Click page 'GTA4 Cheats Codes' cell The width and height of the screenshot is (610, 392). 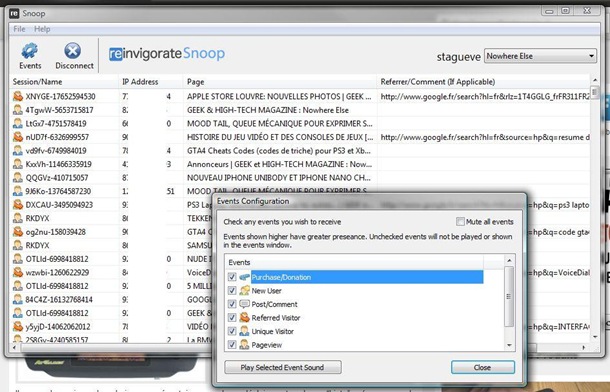pos(279,150)
